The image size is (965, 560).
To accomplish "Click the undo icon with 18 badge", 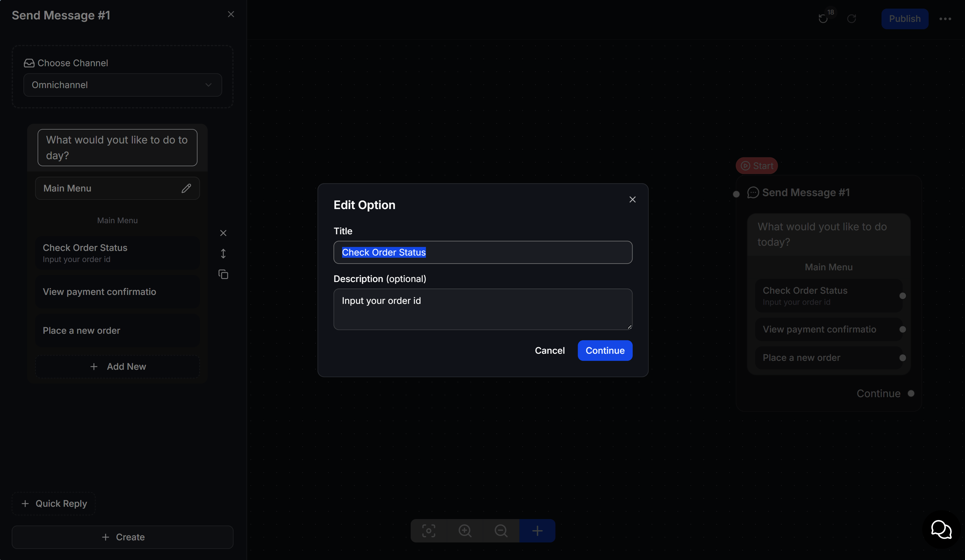I will 823,19.
